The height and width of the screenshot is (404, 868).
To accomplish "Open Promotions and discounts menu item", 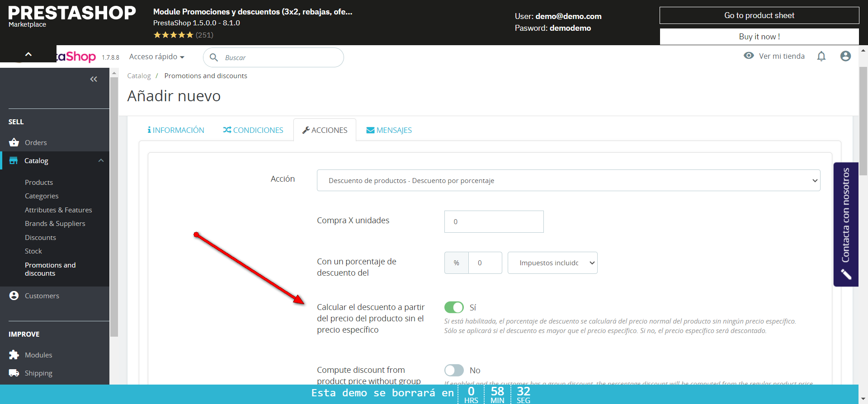I will [50, 269].
